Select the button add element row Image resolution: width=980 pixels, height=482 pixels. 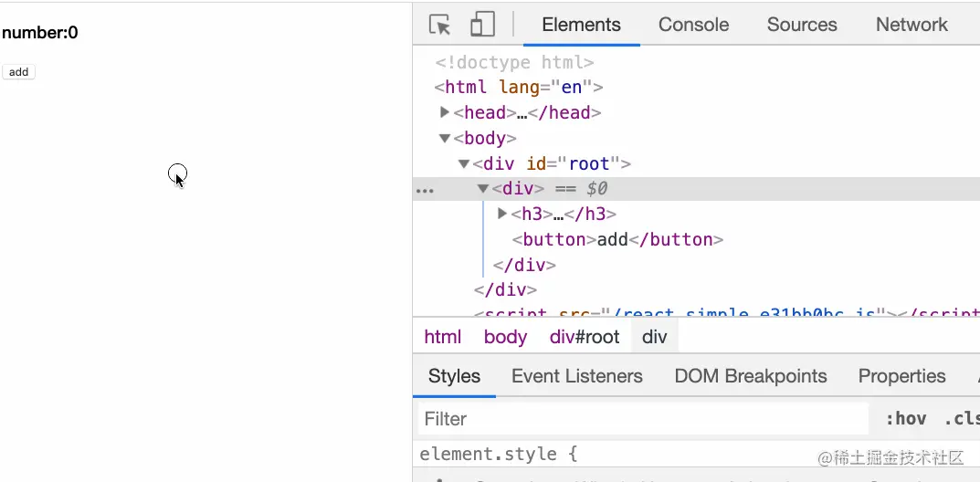click(x=617, y=240)
